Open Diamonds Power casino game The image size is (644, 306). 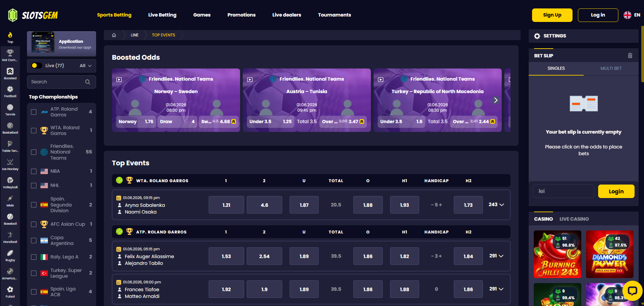[610, 254]
